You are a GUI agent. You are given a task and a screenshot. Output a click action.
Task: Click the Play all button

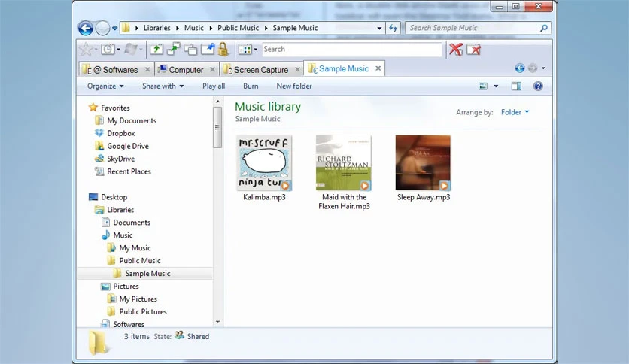point(214,86)
